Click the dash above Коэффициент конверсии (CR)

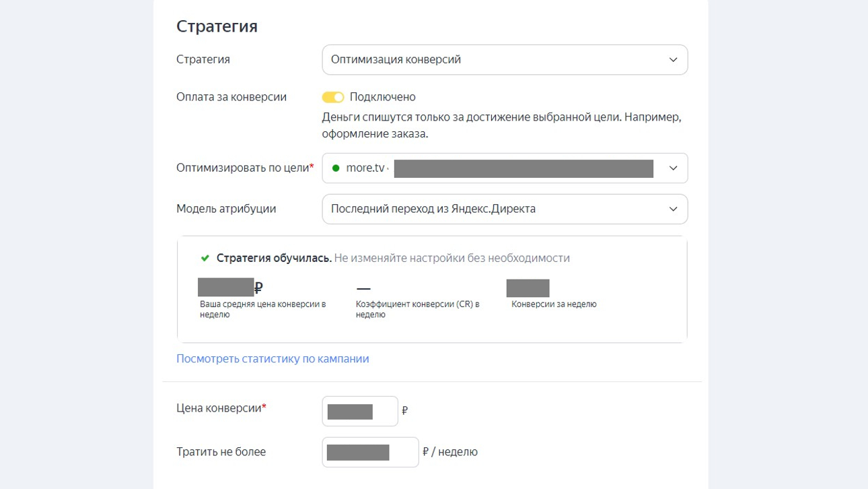click(363, 289)
